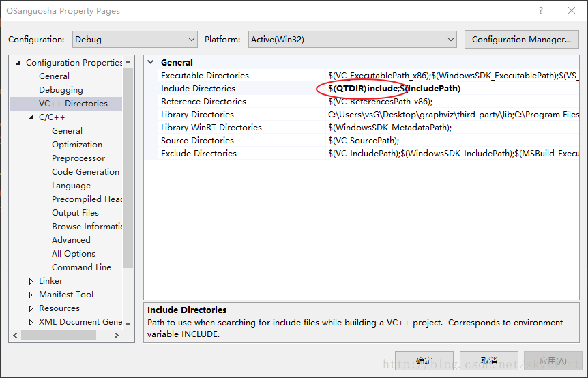Viewport: 588px width, 378px height.
Task: Select the Language tree item
Action: (x=71, y=186)
